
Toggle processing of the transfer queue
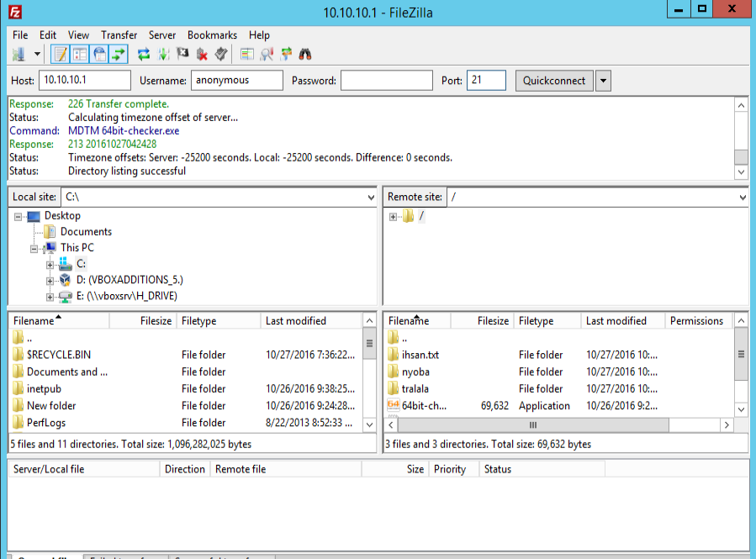163,54
